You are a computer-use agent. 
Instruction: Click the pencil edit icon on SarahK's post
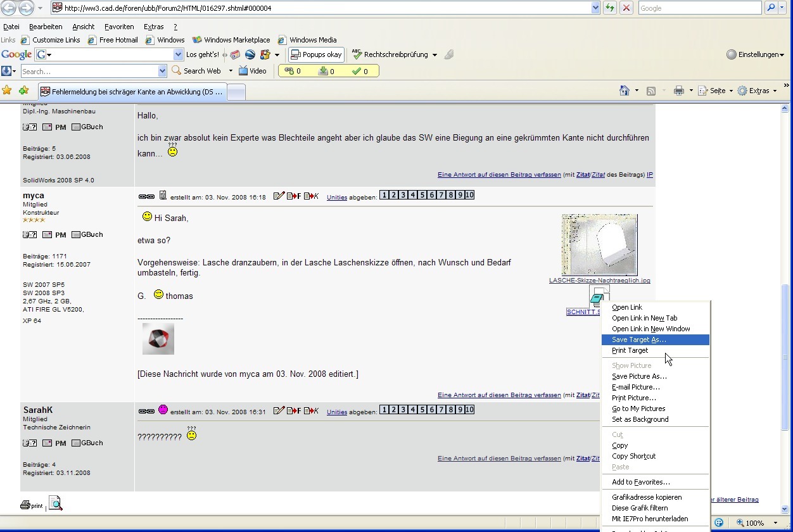click(279, 411)
